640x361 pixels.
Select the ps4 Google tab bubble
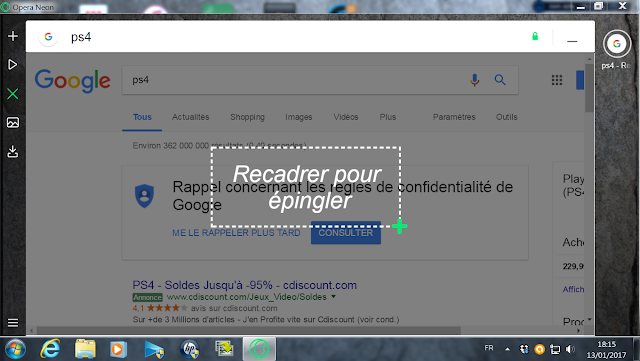point(617,44)
